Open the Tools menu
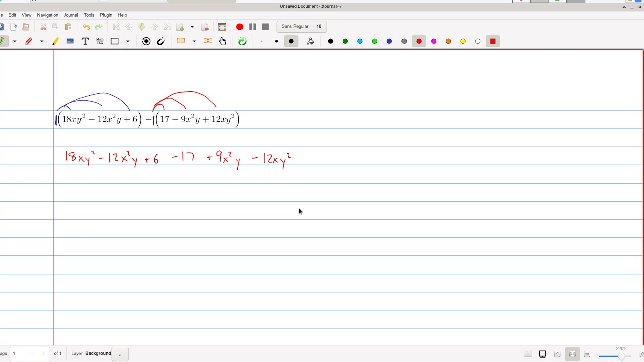Screen dimensions: 644x362 point(89,15)
